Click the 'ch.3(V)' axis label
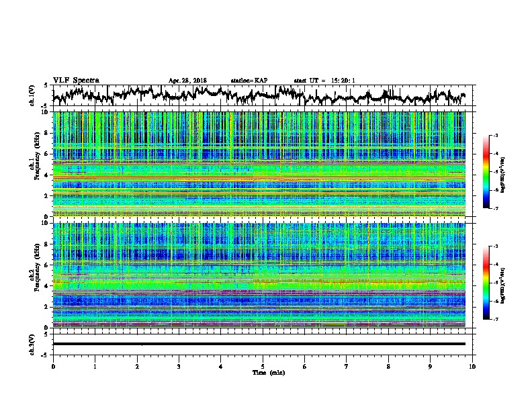 [32, 345]
